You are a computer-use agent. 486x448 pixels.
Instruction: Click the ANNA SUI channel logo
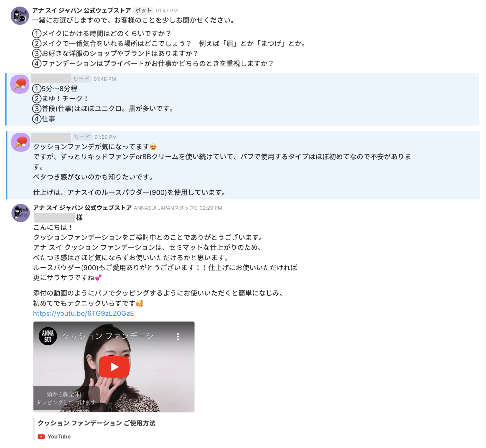tap(48, 336)
